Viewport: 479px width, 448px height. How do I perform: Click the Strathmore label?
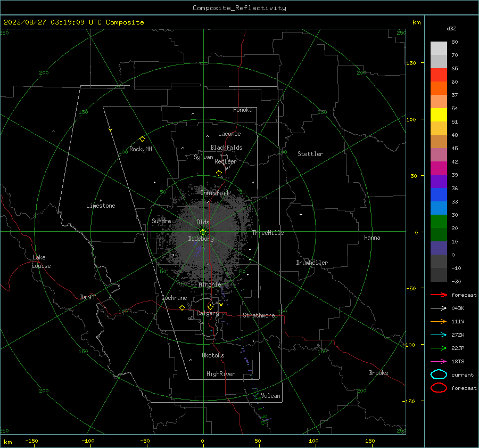tap(259, 315)
